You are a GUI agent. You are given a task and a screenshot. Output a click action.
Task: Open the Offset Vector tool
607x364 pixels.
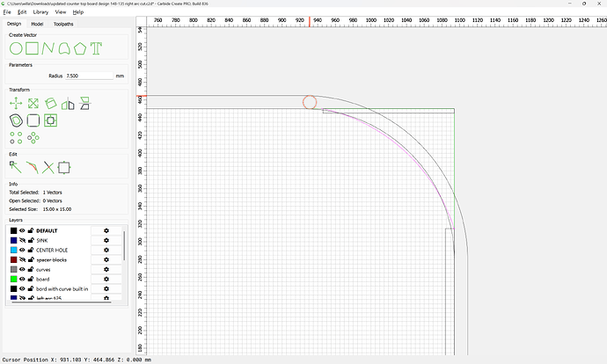[15, 120]
